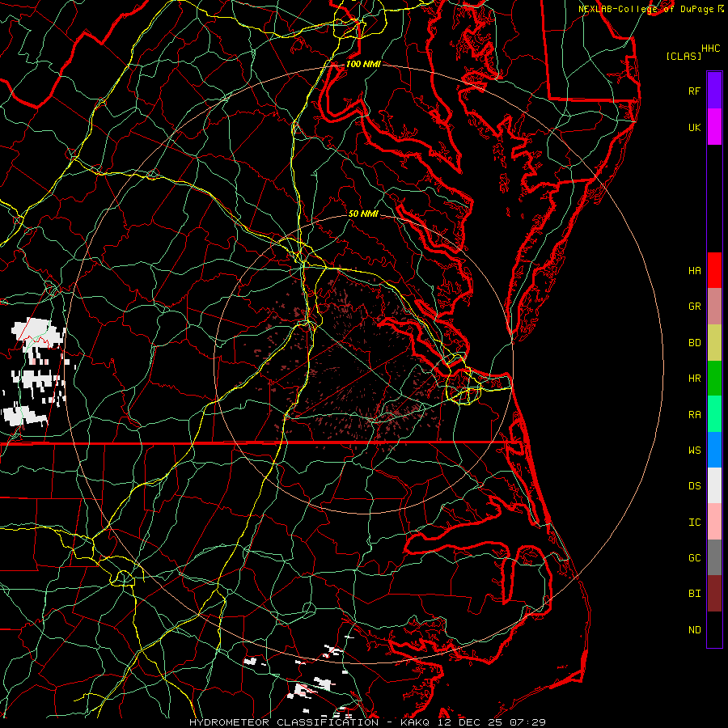The width and height of the screenshot is (728, 728).
Task: Click the GC gray legend color swatch
Action: point(714,557)
